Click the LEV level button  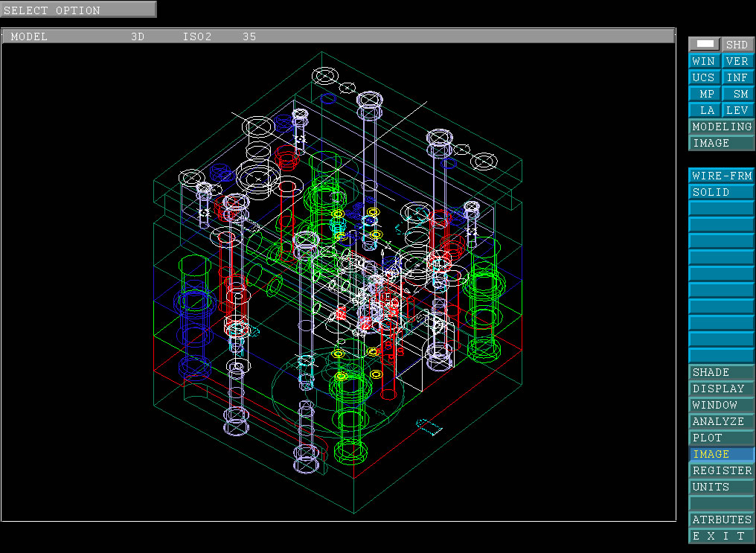(737, 110)
